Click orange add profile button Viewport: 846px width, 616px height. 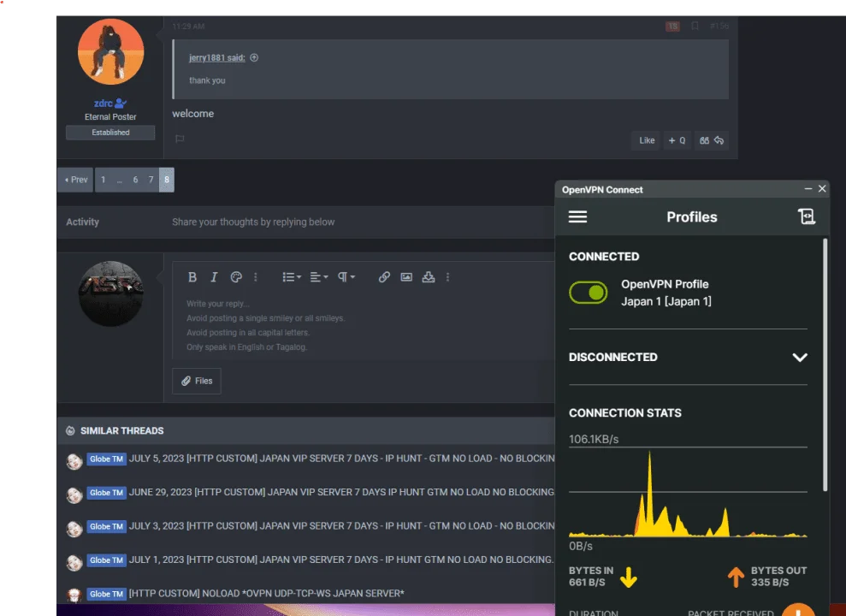coord(798,609)
